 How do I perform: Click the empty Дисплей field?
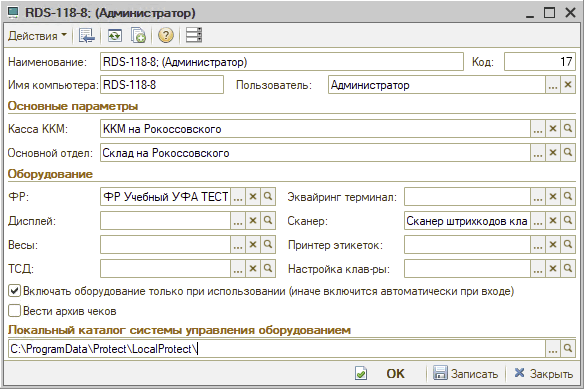tap(165, 221)
